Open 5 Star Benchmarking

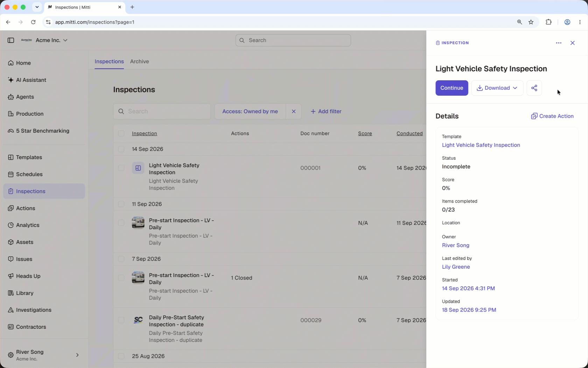pos(44,131)
